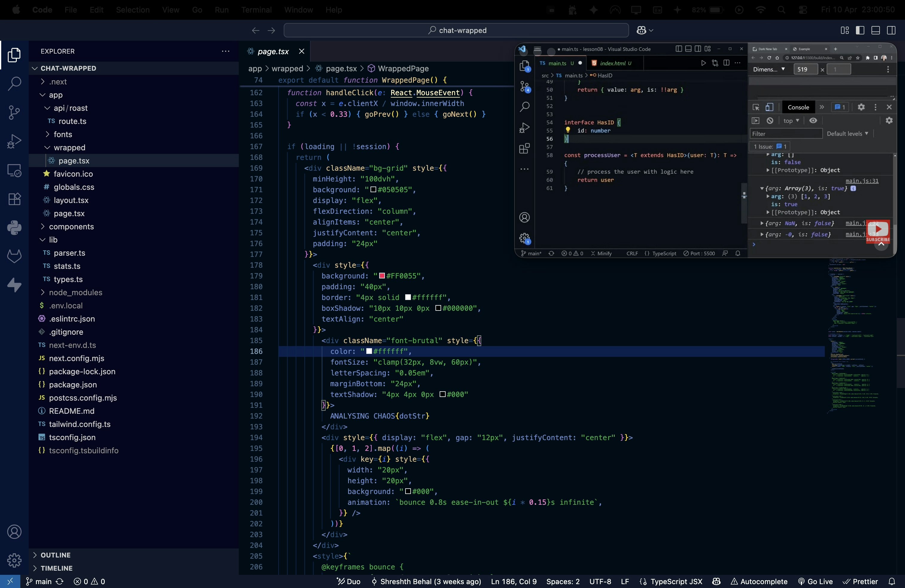Open the Remote Explorer view
The image size is (905, 588).
tap(14, 170)
